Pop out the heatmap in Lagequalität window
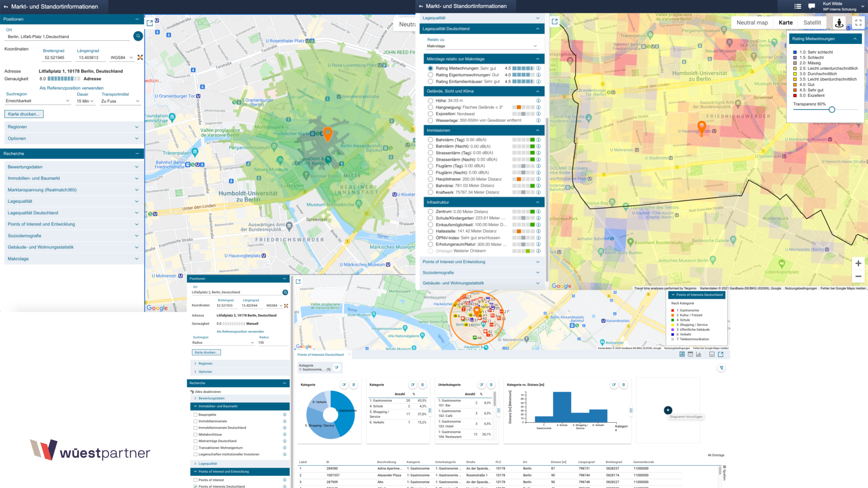 (555, 22)
